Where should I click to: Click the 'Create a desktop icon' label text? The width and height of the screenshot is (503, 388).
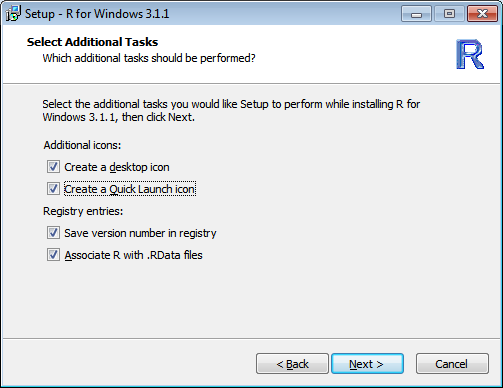coord(117,167)
